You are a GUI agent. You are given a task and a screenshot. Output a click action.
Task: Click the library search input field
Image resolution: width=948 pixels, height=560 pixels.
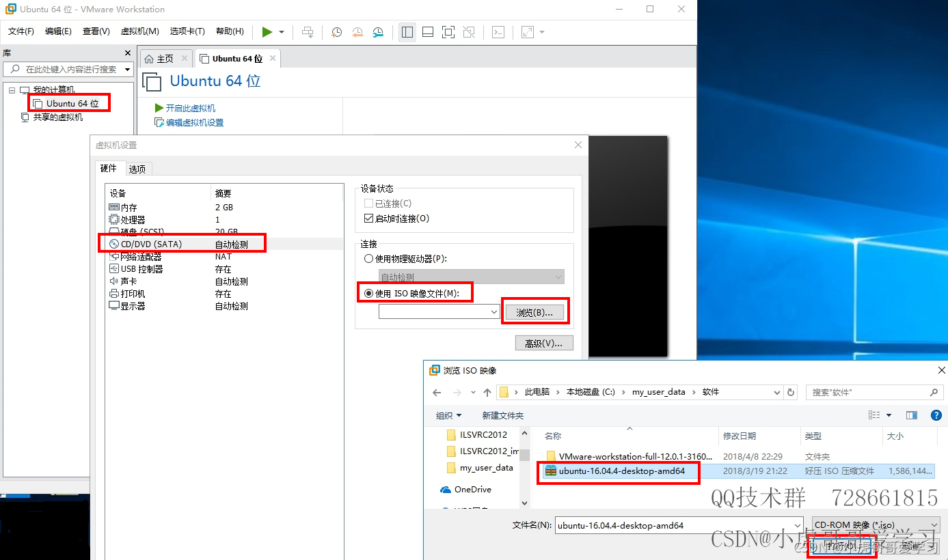pos(68,69)
